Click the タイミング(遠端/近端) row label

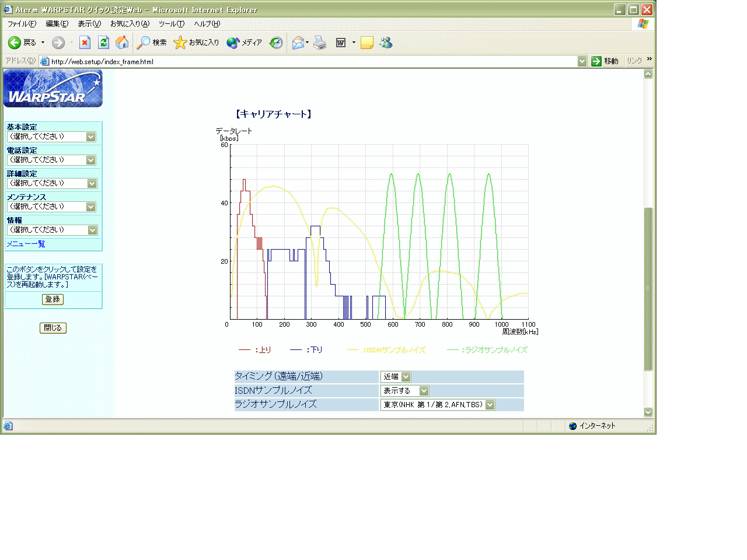click(278, 376)
